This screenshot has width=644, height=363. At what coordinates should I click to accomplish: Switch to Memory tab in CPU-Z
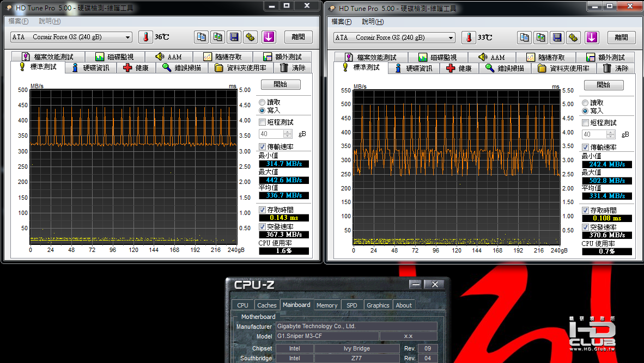[x=327, y=305]
